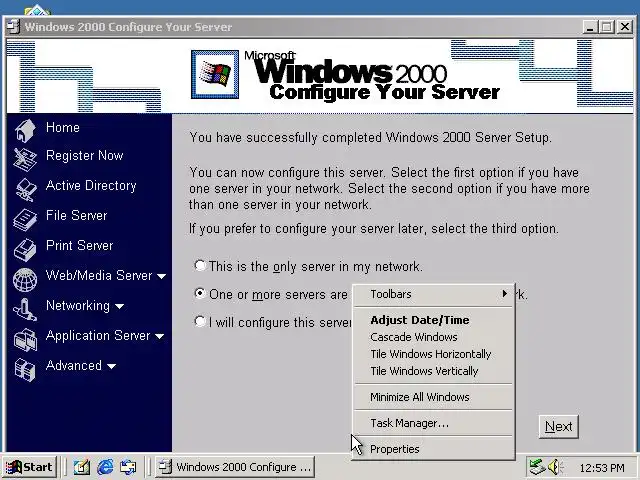Click the Windows flag logo in header
The height and width of the screenshot is (480, 640).
(215, 74)
